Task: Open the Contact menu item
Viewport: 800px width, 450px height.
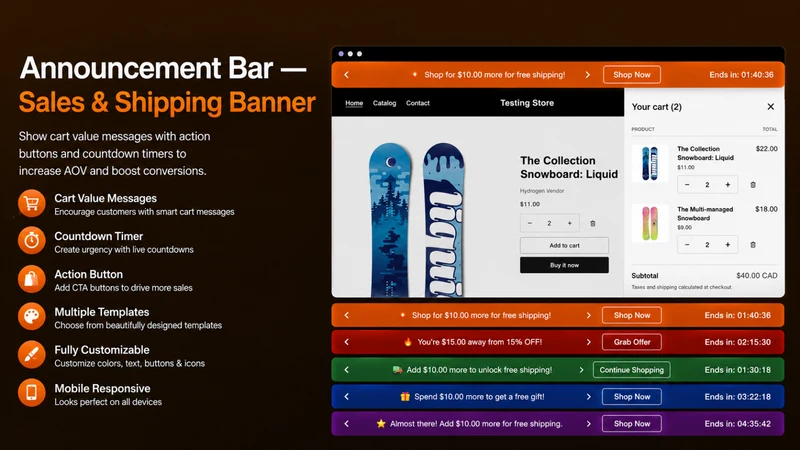Action: 418,103
